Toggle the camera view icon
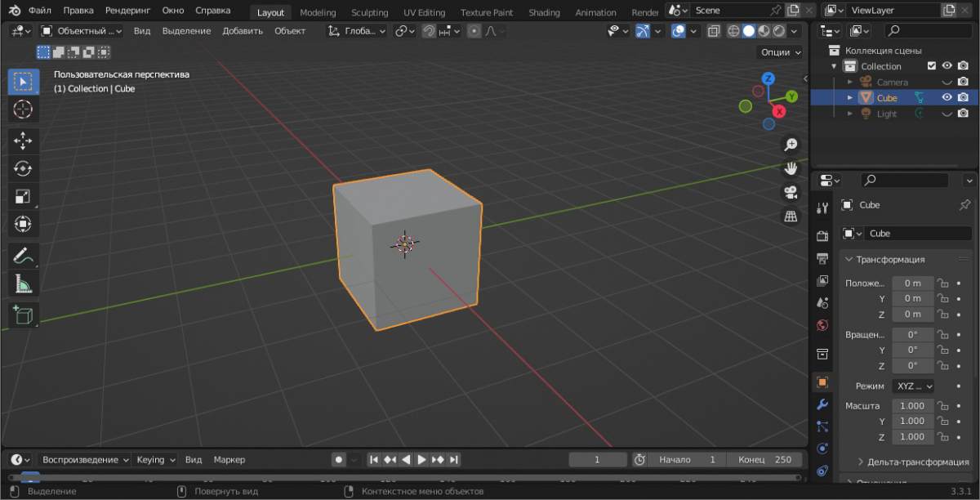Image resolution: width=980 pixels, height=500 pixels. (791, 193)
